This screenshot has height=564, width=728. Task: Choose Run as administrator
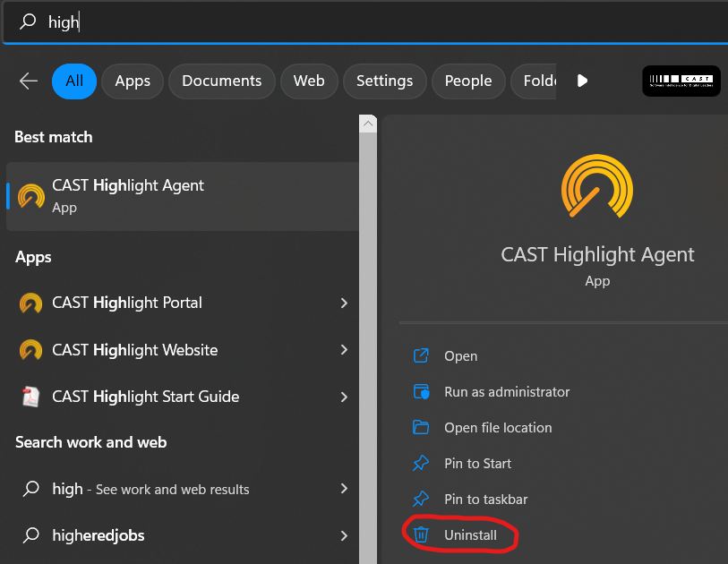(x=507, y=392)
